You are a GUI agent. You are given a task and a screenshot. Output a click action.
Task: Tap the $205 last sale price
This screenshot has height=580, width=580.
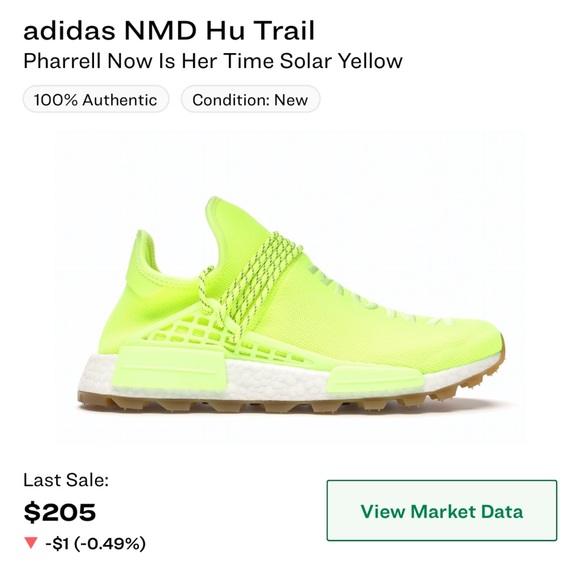(60, 512)
